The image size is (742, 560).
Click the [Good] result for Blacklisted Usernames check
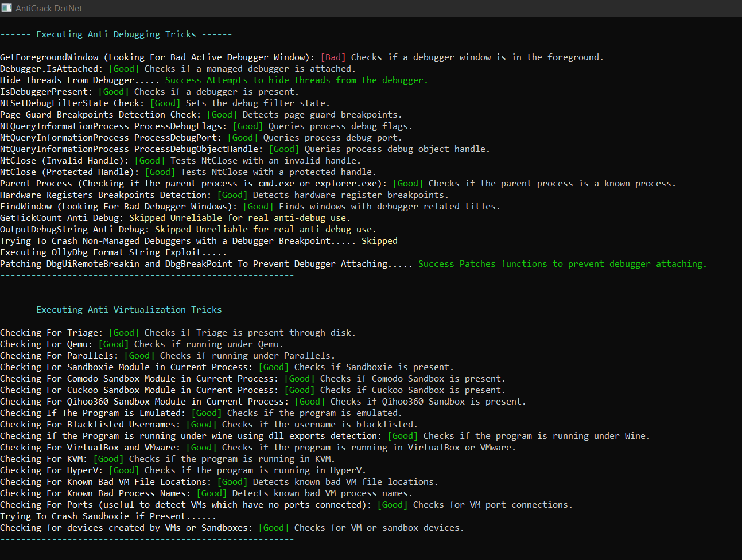[x=201, y=425]
